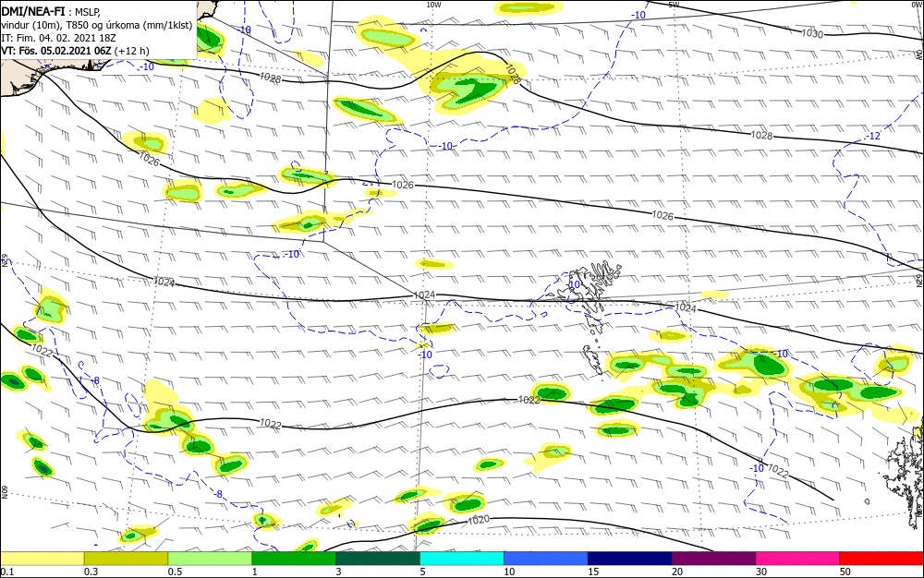The width and height of the screenshot is (924, 578).
Task: Click the '1030' isobar label
Action: (812, 33)
